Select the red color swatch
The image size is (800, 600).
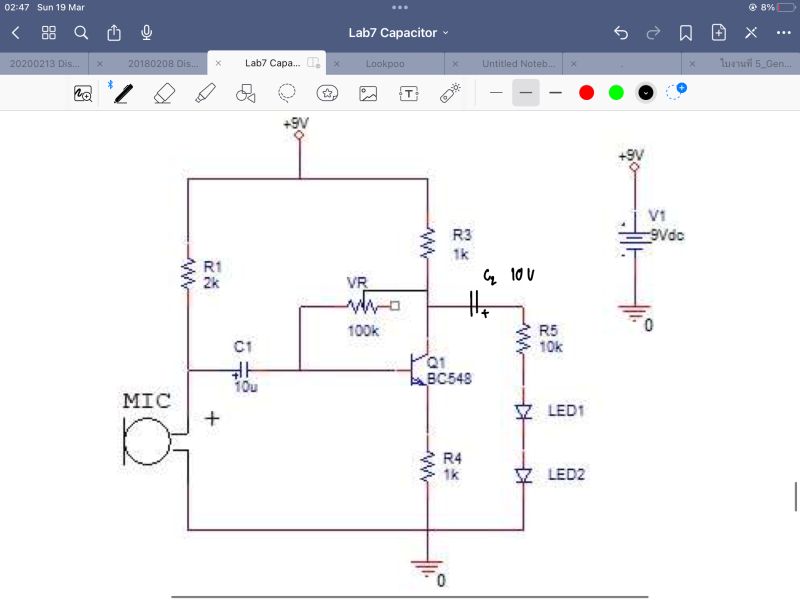point(585,93)
